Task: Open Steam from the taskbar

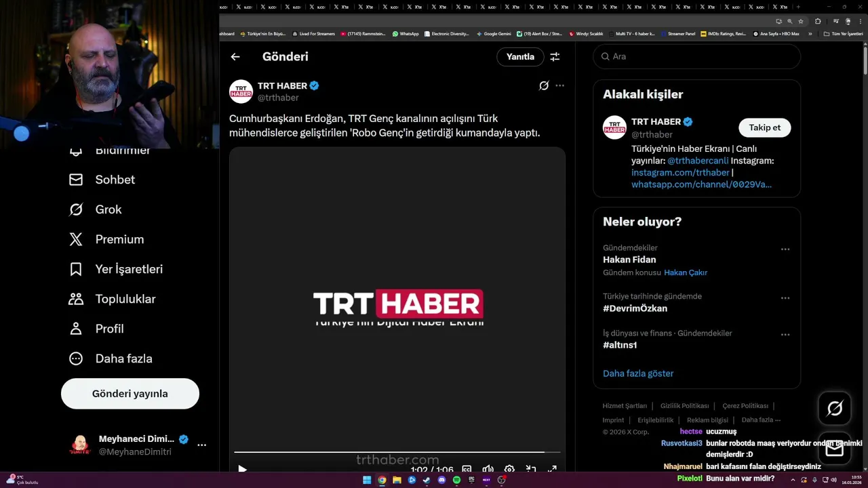Action: 427,480
